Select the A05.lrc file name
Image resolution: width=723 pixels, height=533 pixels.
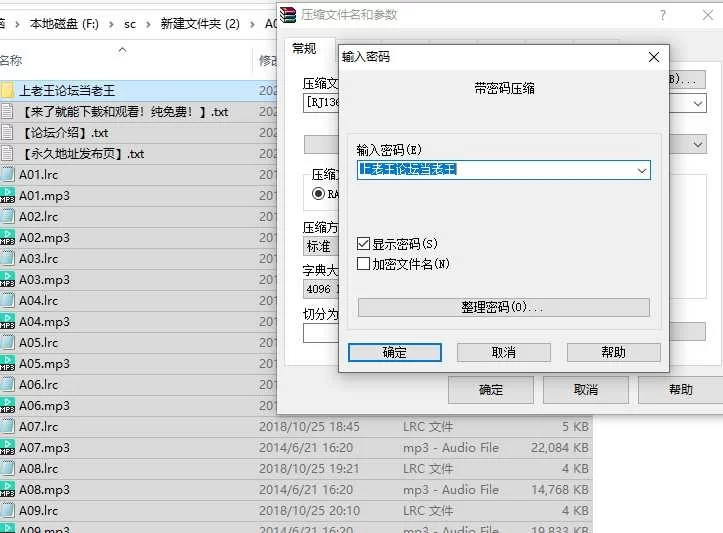click(x=39, y=343)
